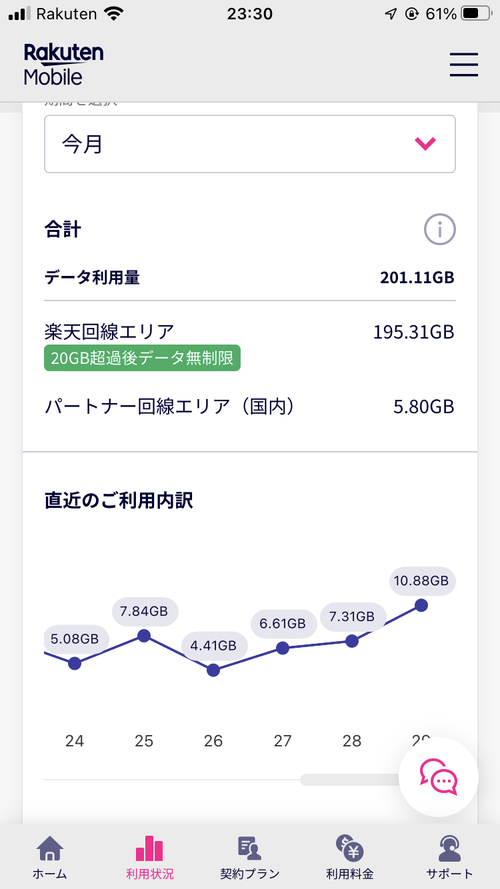Select day 24 on the chart axis

click(74, 741)
